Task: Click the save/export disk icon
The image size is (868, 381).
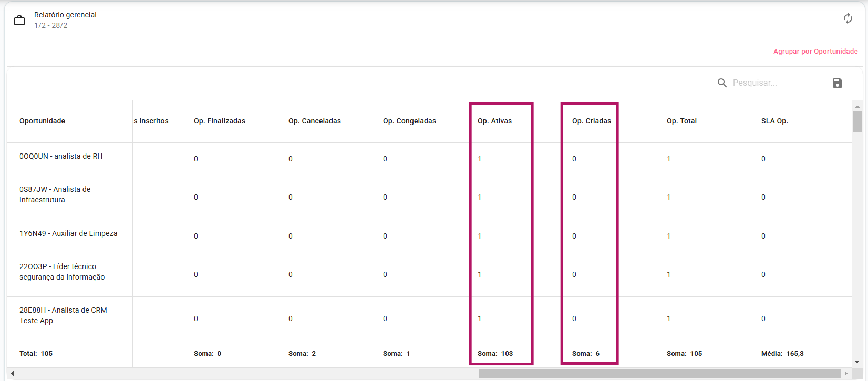Action: tap(838, 83)
